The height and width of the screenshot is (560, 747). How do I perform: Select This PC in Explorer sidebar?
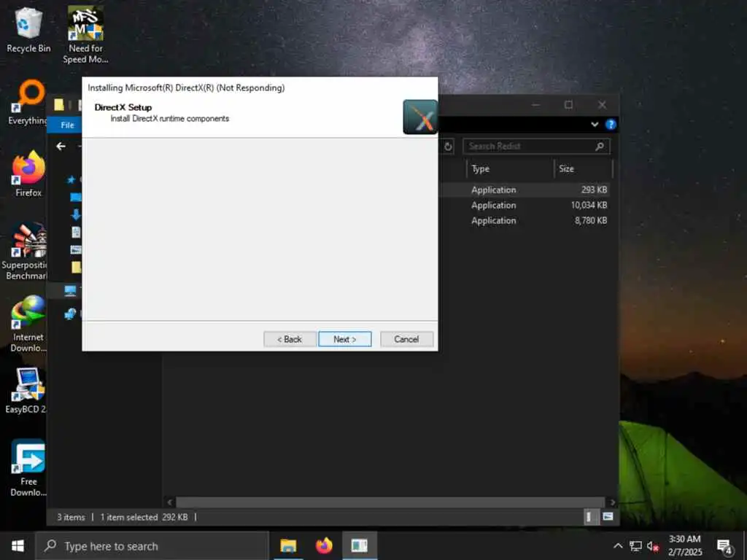click(x=71, y=290)
